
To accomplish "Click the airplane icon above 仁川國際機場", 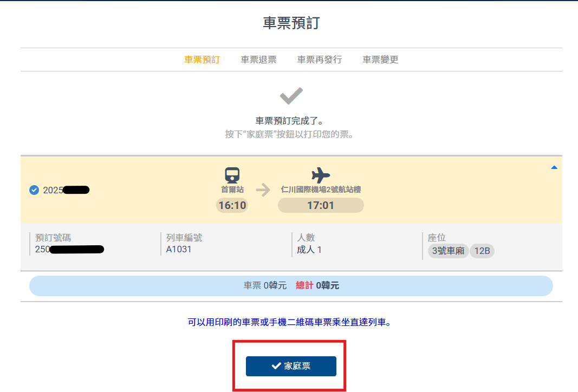I will (x=321, y=175).
